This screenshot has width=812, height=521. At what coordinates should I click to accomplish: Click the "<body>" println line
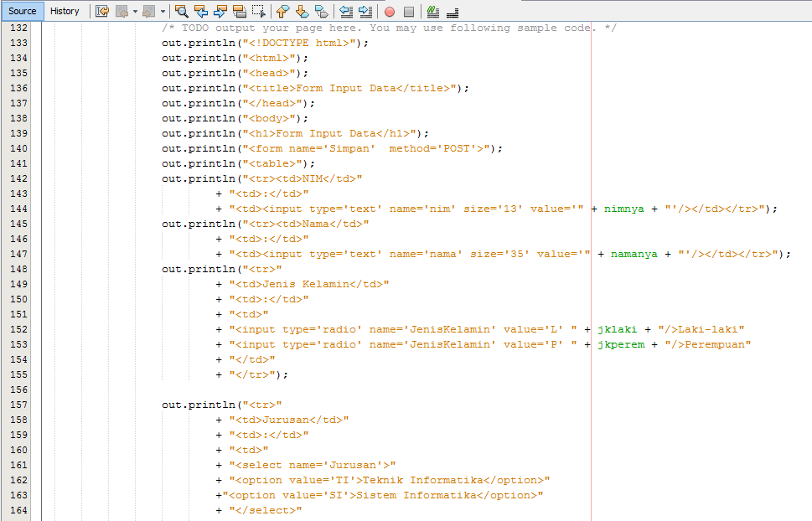(x=235, y=118)
